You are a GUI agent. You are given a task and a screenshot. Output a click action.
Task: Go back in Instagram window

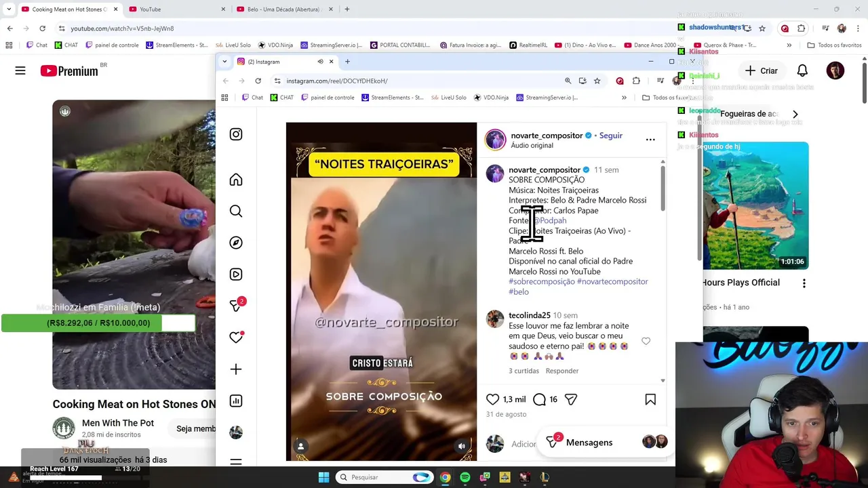coord(226,81)
